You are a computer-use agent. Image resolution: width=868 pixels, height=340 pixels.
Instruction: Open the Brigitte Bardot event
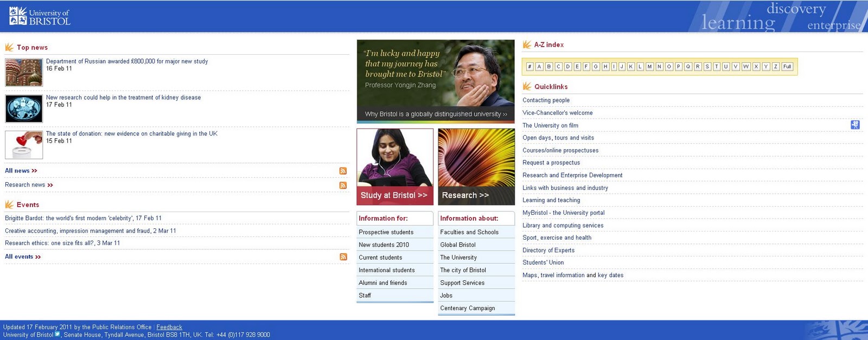point(83,219)
